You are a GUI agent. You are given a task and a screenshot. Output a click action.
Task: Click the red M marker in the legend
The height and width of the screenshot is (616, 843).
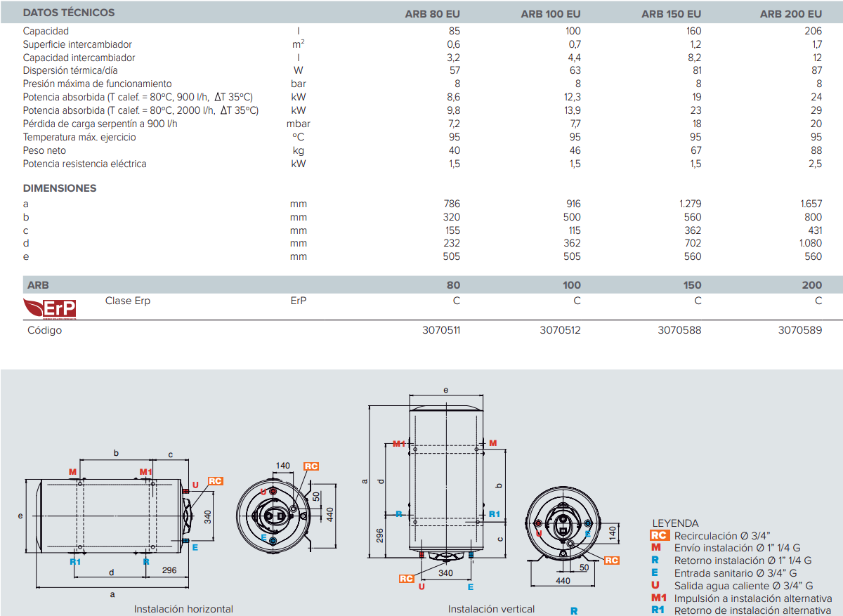[656, 547]
